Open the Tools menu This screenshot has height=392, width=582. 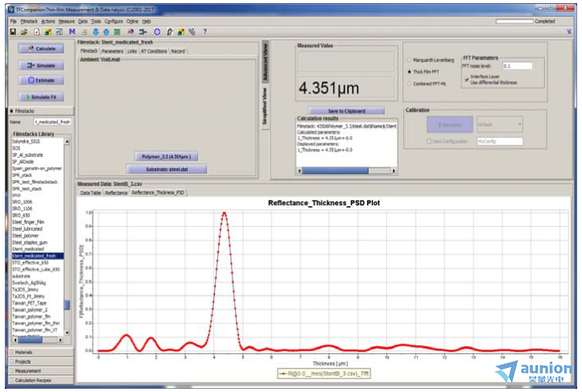click(x=96, y=21)
